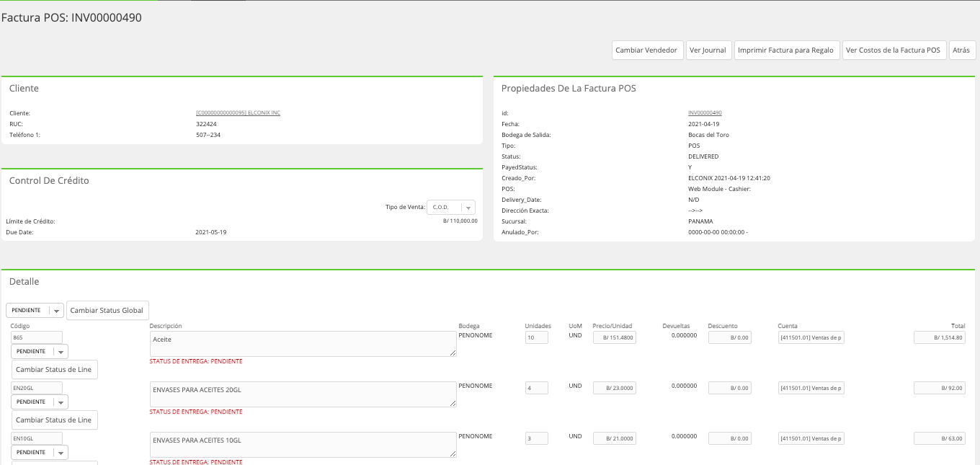This screenshot has height=465, width=980.
Task: Click the Cambiar Vendedor button
Action: click(648, 50)
